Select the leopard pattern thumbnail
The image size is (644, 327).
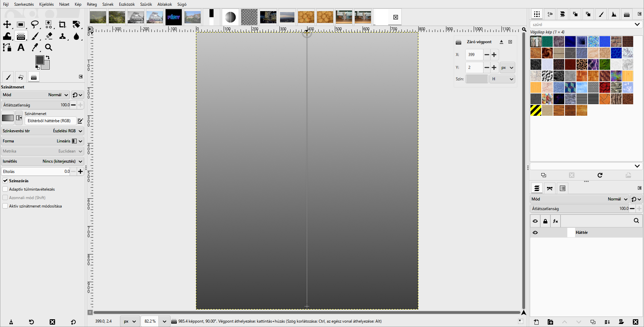pyautogui.click(x=581, y=64)
